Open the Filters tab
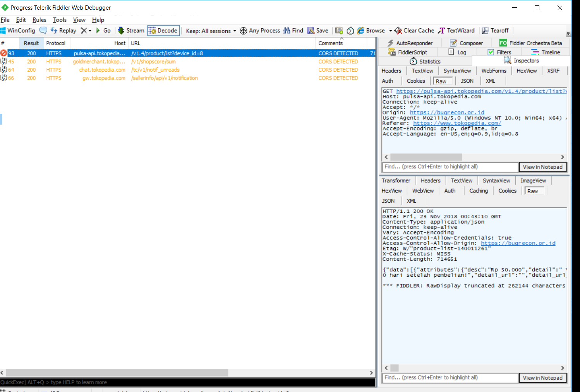580x392 pixels. click(x=499, y=52)
